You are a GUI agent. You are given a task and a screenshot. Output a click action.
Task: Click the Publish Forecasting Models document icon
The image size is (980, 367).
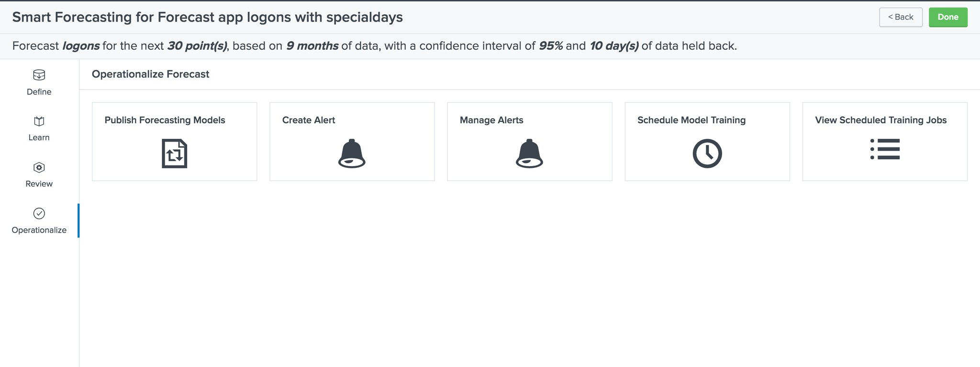point(175,154)
